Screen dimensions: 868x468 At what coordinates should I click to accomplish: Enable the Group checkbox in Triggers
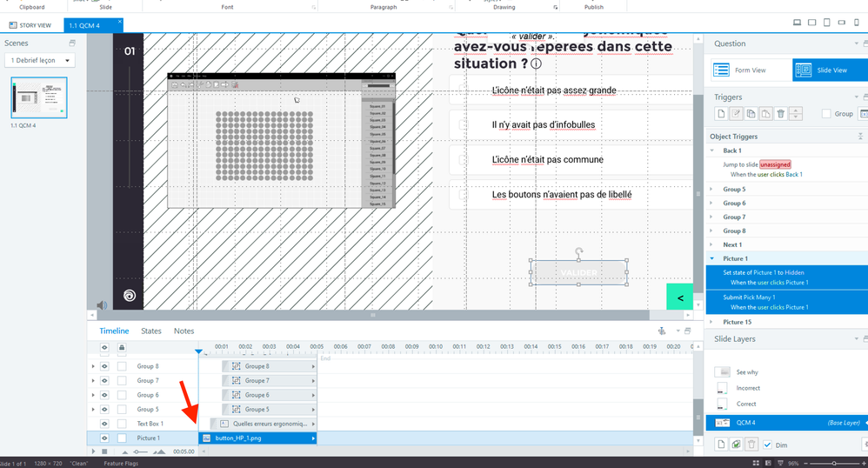[826, 114]
